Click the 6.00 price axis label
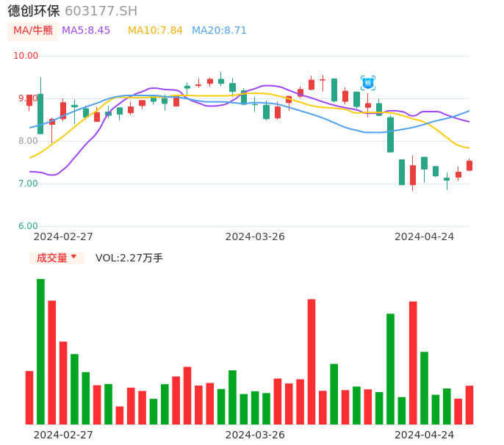This screenshot has width=504, height=445. [x=29, y=226]
